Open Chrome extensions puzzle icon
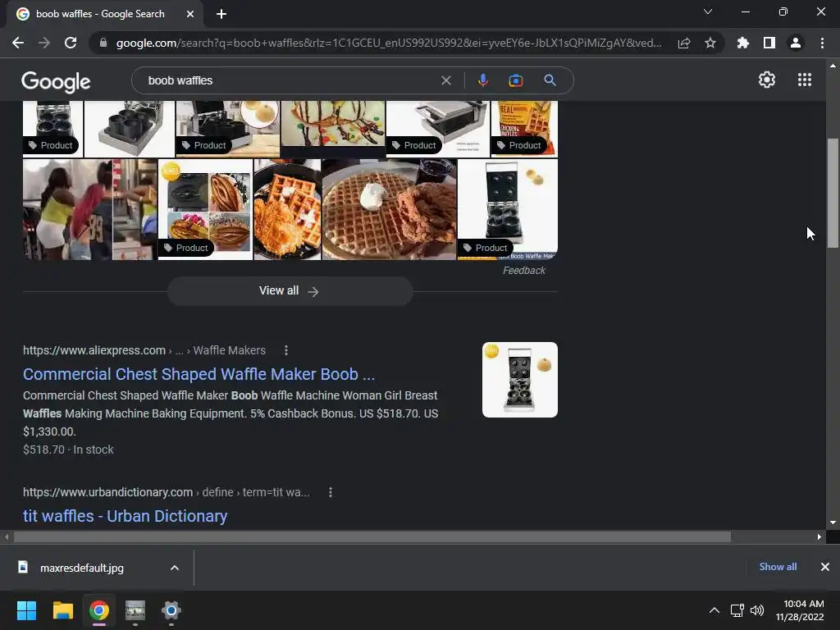This screenshot has height=630, width=840. coord(743,43)
